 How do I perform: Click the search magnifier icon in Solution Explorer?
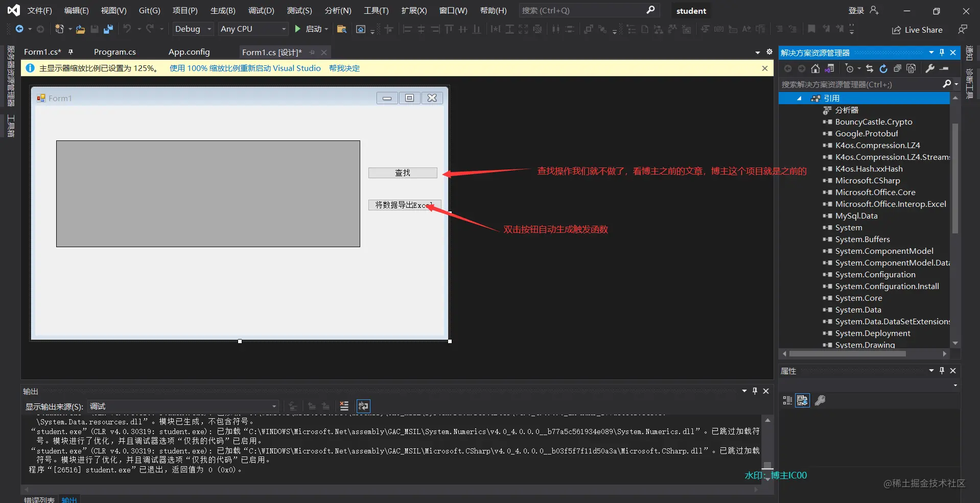947,84
